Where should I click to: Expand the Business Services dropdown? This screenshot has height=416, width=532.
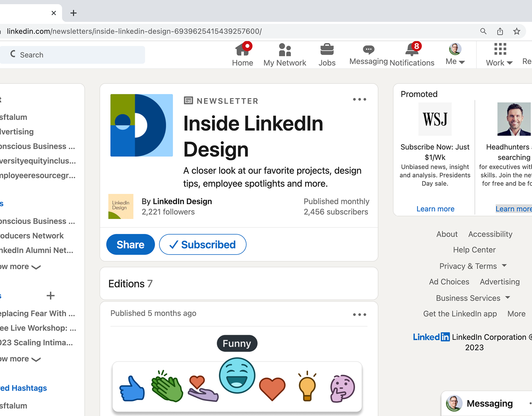(473, 298)
